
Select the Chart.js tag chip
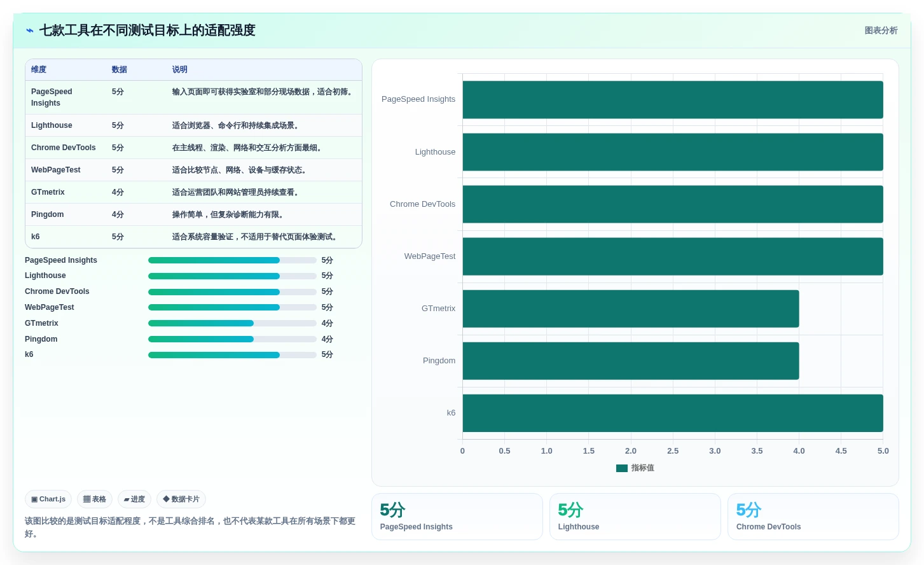point(48,499)
